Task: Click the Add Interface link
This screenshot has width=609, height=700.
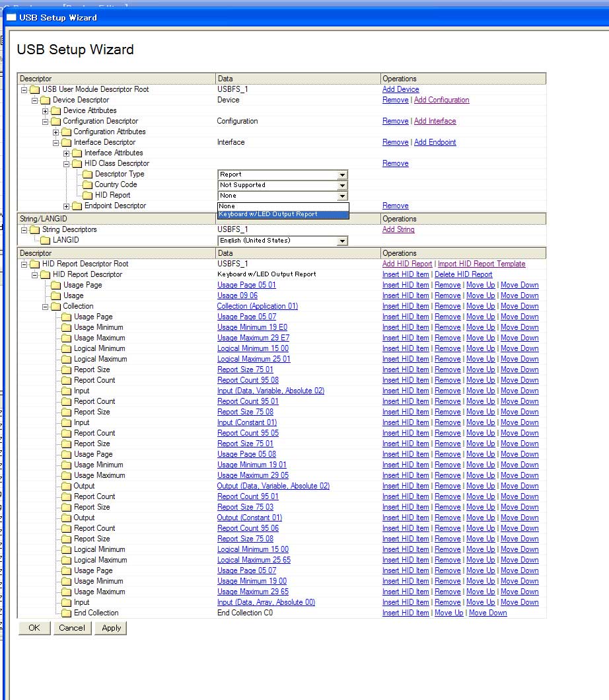Action: [x=435, y=121]
